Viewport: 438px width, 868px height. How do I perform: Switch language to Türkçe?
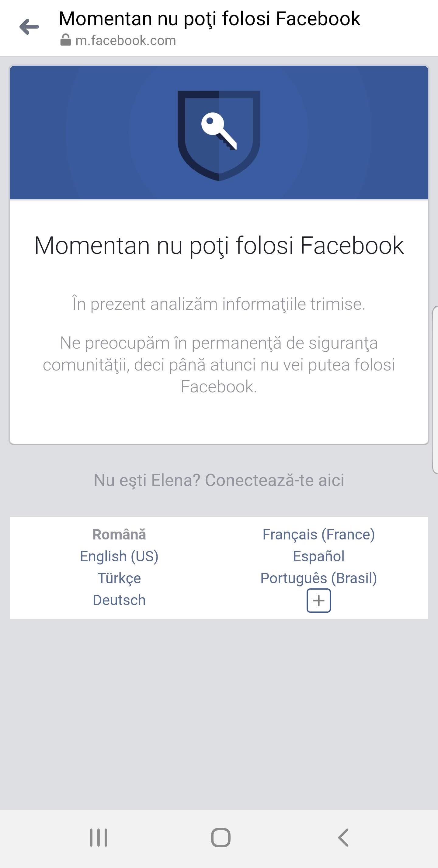(x=119, y=578)
